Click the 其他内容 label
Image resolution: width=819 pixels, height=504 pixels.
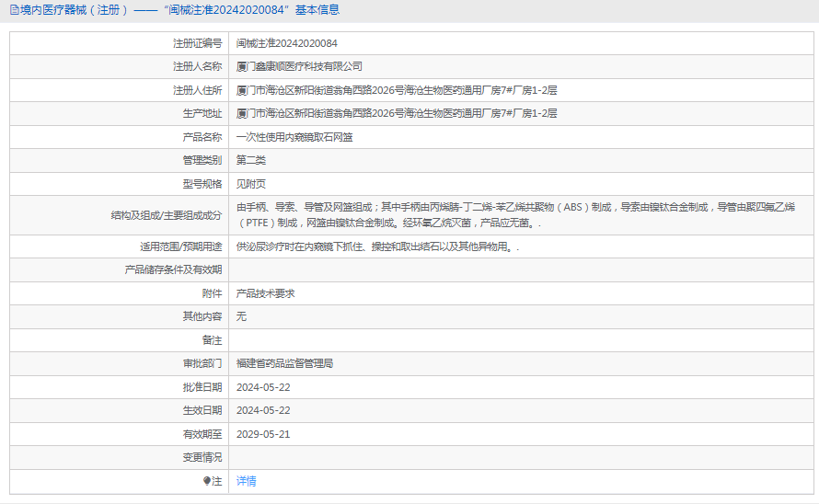[202, 316]
